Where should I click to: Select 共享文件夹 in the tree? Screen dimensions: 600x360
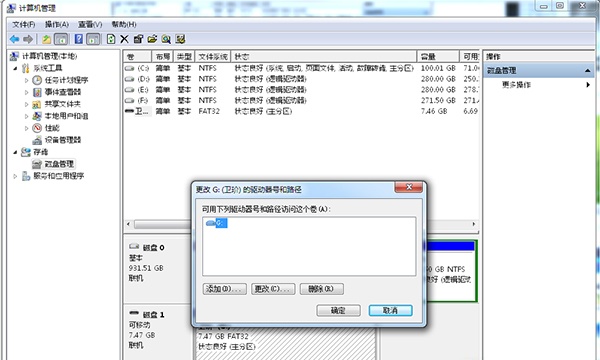point(63,104)
